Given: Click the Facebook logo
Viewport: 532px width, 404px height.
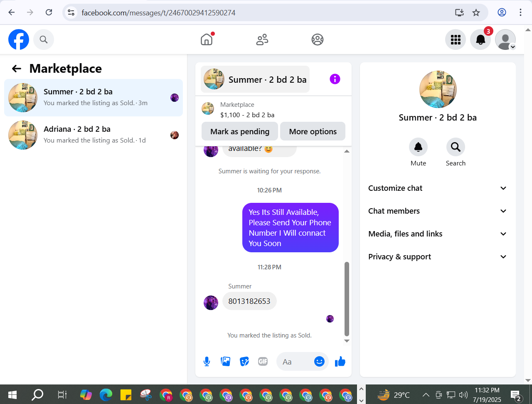Looking at the screenshot, I should pyautogui.click(x=19, y=39).
